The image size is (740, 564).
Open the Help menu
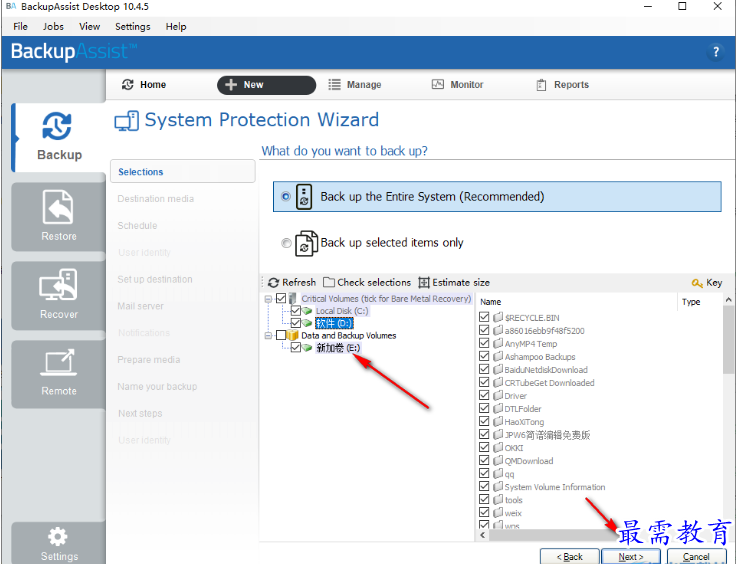pyautogui.click(x=176, y=26)
